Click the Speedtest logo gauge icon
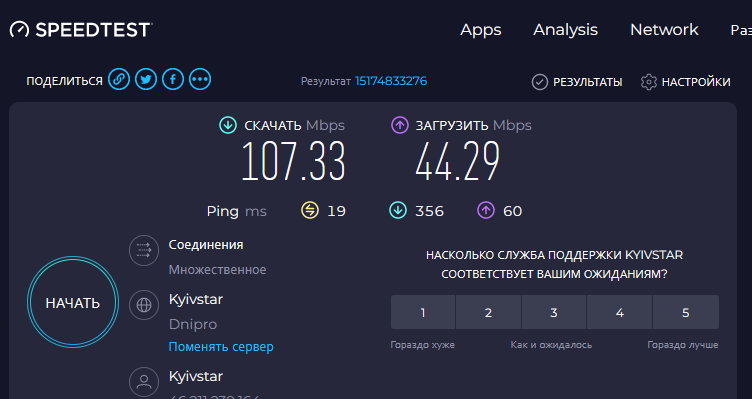Viewport: 752px width, 399px height. pyautogui.click(x=19, y=30)
